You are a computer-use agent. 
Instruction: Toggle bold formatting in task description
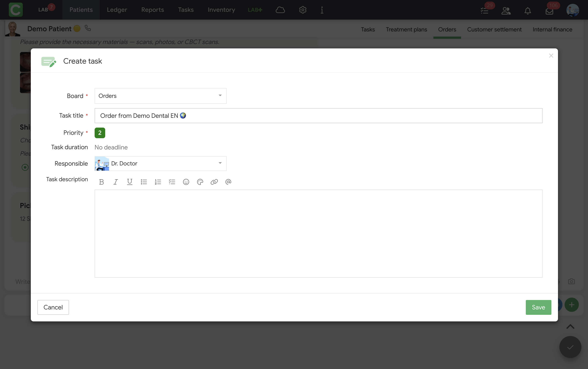point(101,182)
